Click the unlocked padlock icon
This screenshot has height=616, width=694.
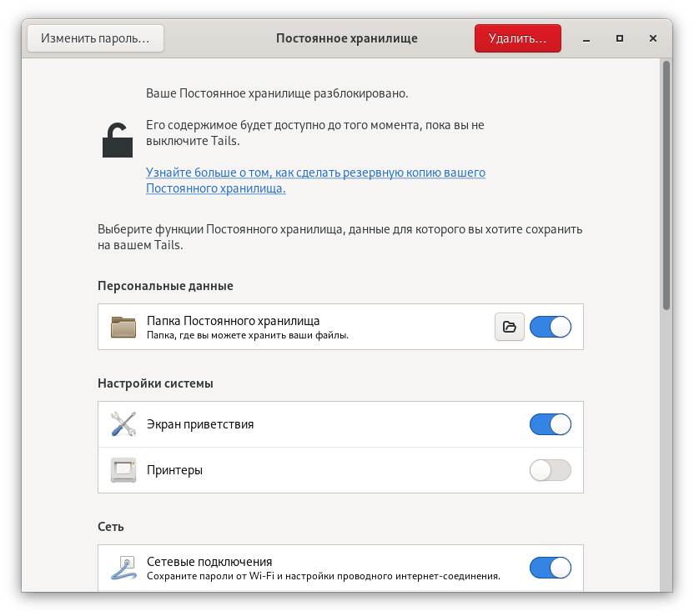click(x=117, y=139)
